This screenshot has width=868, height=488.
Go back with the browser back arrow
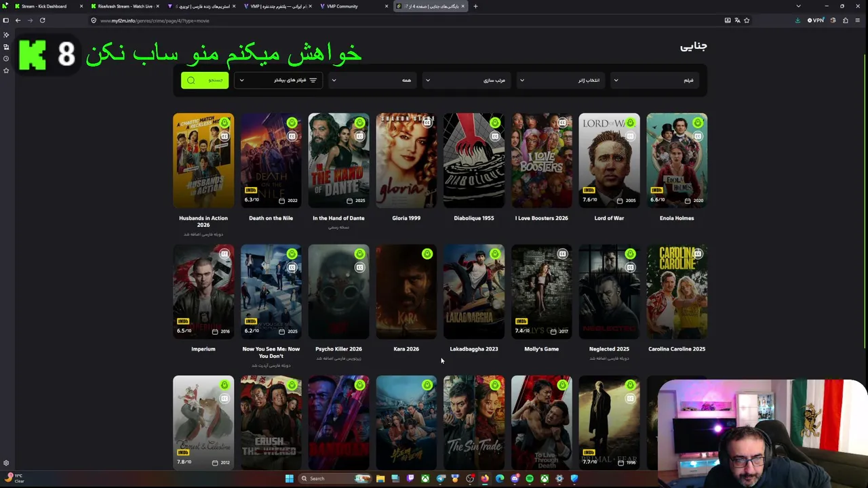tap(18, 20)
